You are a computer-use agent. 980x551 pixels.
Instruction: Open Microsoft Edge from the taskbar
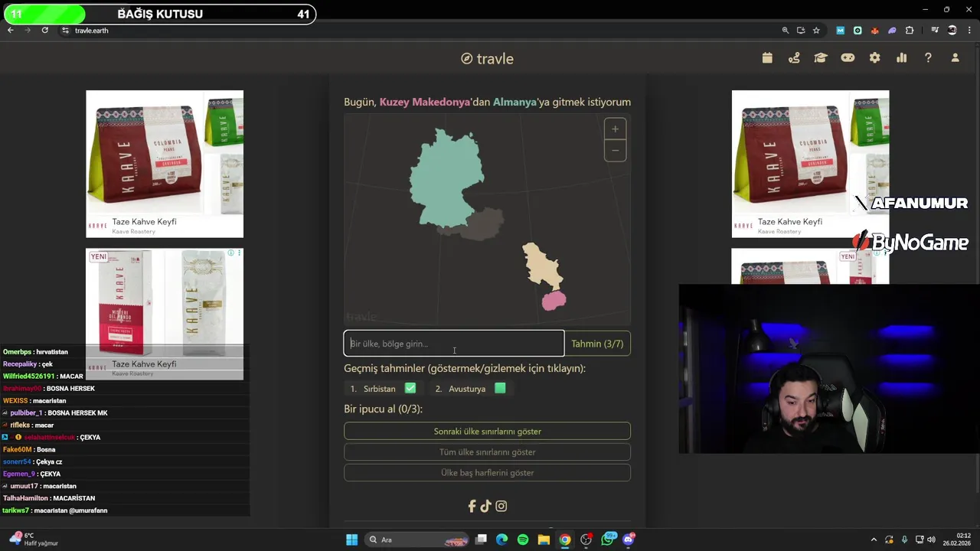[501, 540]
